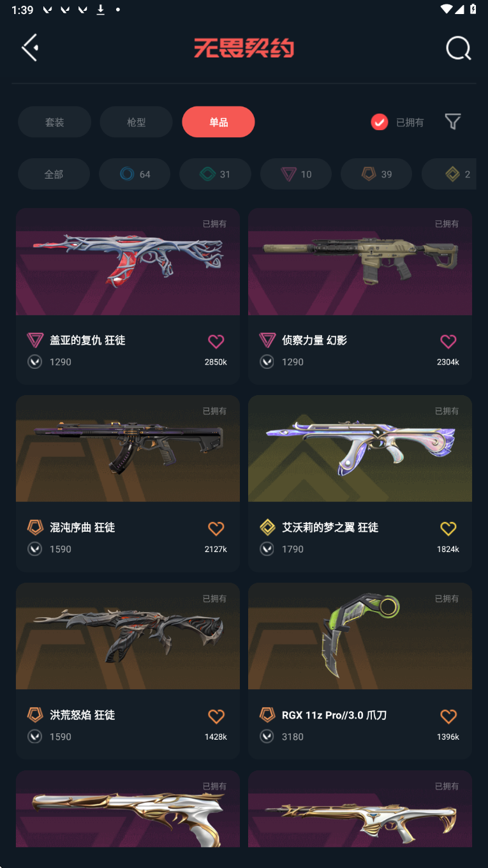
Task: Filter by pink tier with 10 items
Action: [x=296, y=174]
